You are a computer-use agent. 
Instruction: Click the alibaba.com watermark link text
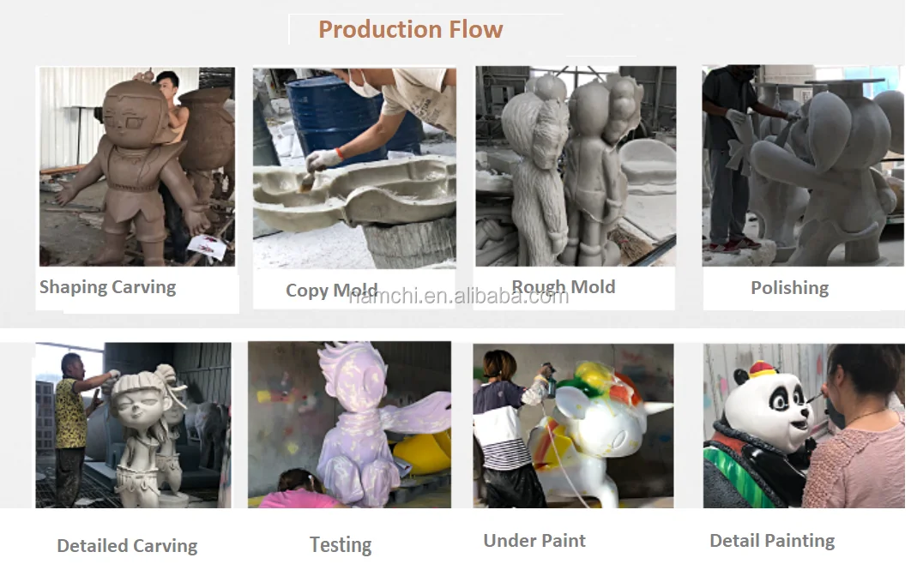pyautogui.click(x=458, y=297)
